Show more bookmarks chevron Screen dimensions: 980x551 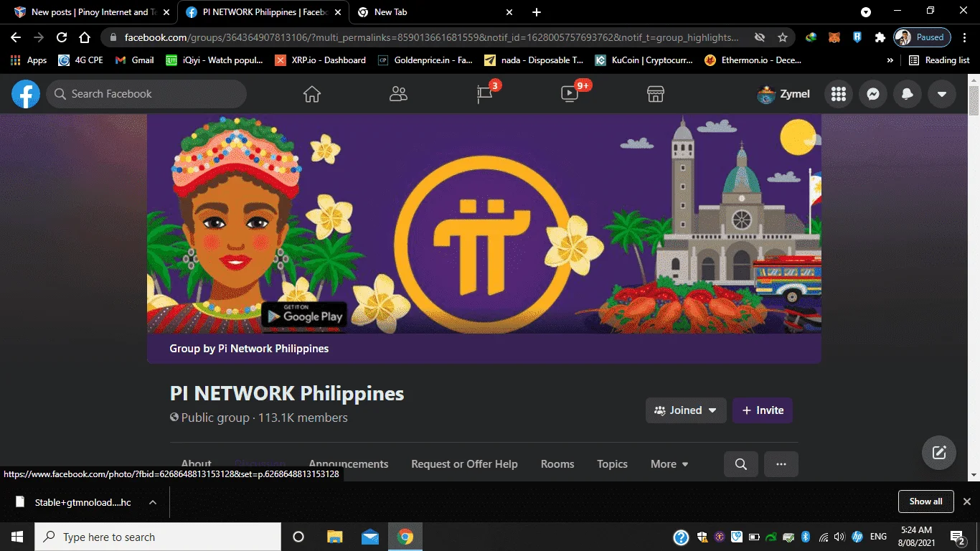pos(890,60)
